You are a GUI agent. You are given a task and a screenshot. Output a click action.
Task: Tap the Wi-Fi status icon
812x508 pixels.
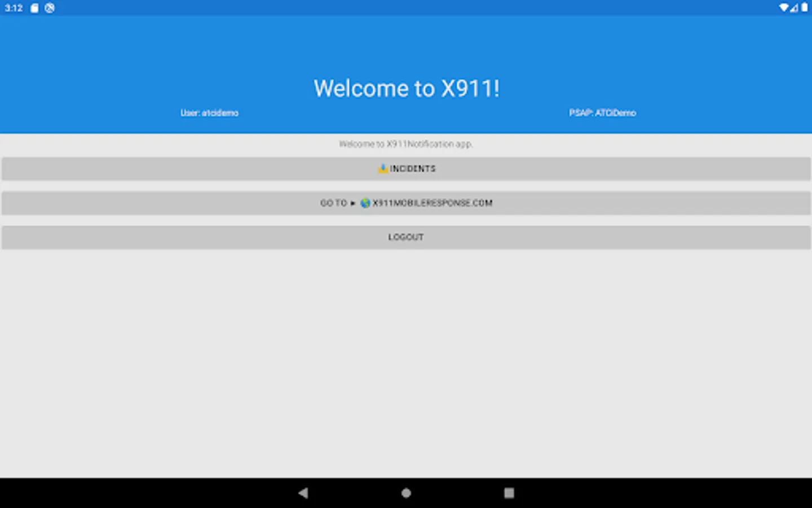tap(784, 8)
